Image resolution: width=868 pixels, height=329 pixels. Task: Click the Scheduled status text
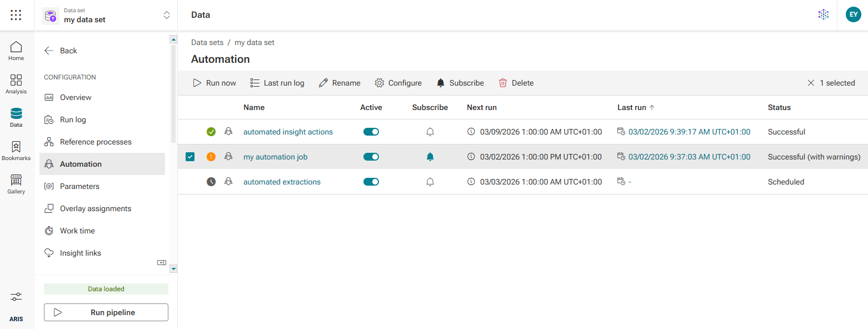(786, 182)
